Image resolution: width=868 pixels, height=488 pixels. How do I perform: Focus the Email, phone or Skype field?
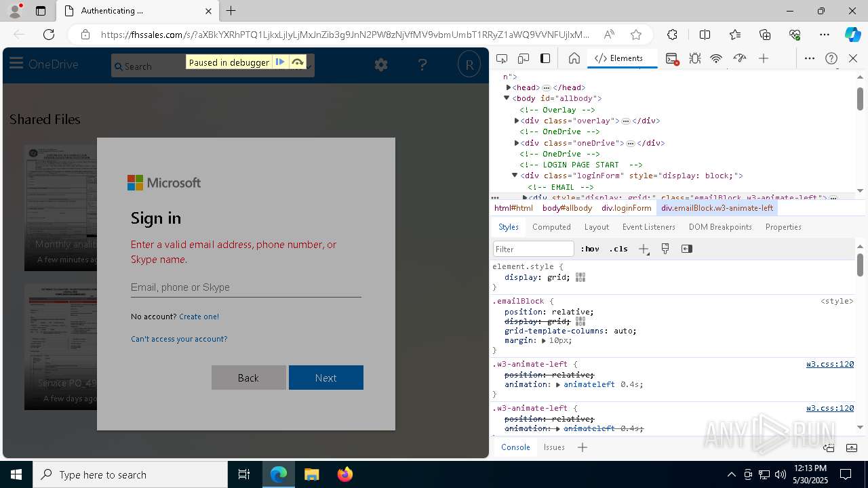point(245,287)
